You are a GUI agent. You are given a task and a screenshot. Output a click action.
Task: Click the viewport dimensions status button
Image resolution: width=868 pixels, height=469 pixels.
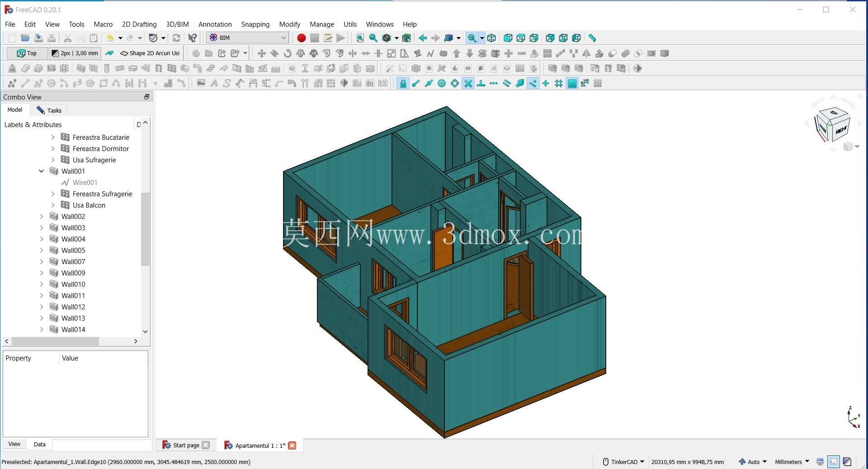pos(687,462)
